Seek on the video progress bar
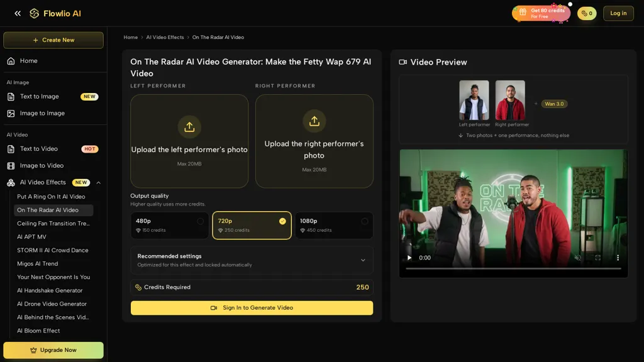The height and width of the screenshot is (362, 644). (513, 268)
